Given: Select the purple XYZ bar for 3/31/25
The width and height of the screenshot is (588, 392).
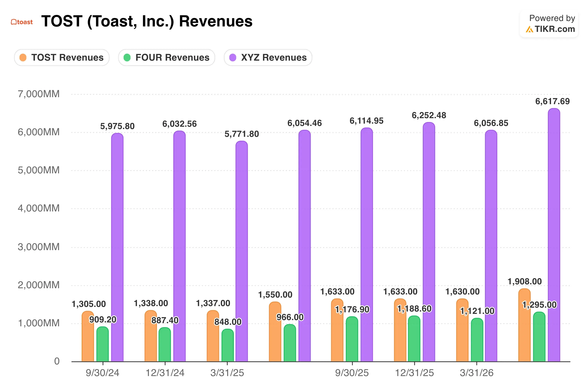Looking at the screenshot, I should point(242,251).
